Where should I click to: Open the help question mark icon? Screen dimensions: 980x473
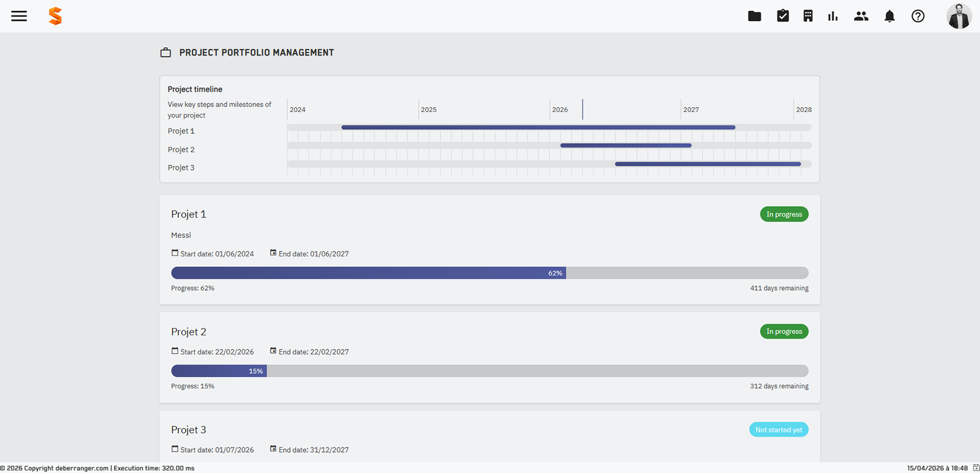tap(918, 17)
